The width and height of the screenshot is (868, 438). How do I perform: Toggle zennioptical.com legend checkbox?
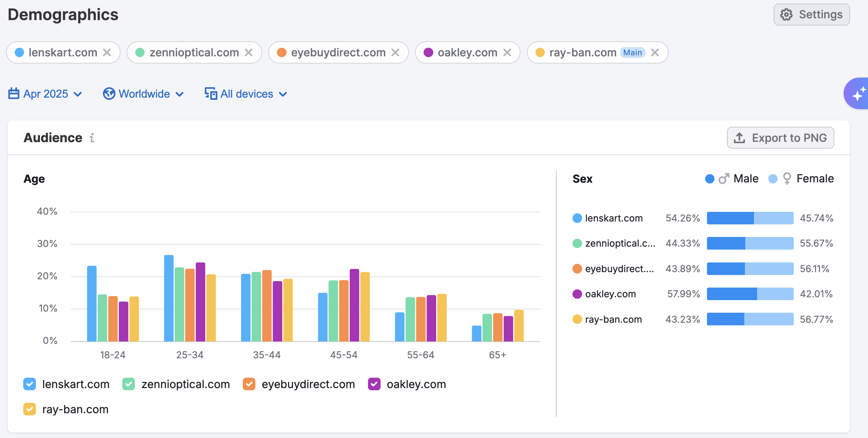[128, 384]
